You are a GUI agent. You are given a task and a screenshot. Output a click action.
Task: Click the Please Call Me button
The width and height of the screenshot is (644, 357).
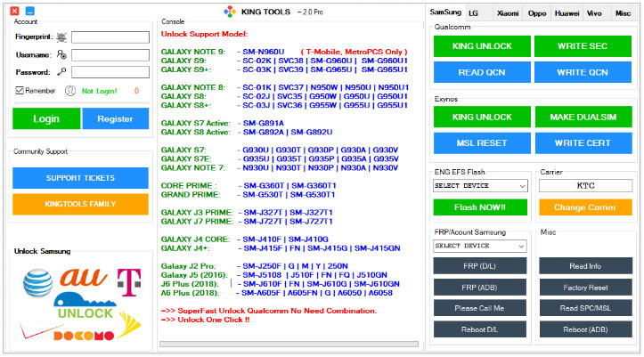[x=480, y=308]
